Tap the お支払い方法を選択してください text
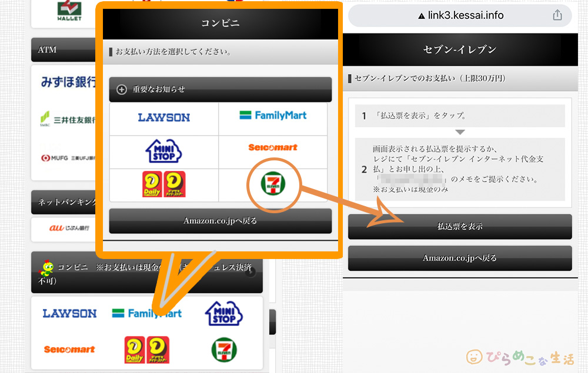 [173, 52]
